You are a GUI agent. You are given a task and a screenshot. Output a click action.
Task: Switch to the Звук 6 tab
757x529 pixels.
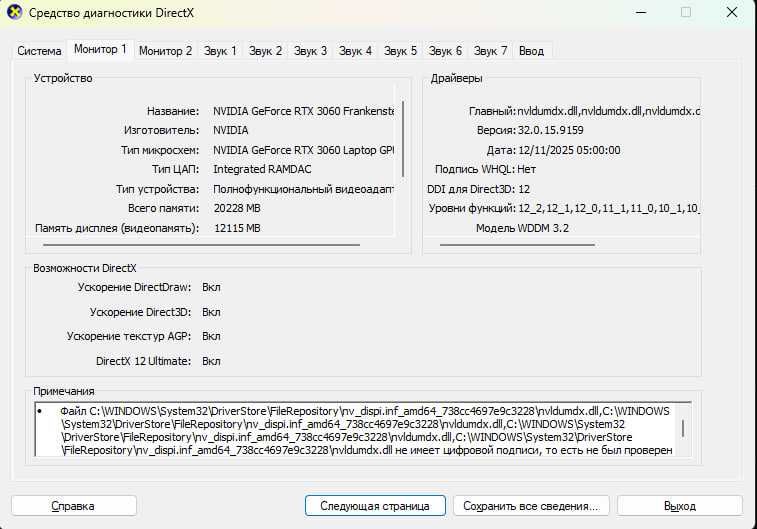coord(445,51)
